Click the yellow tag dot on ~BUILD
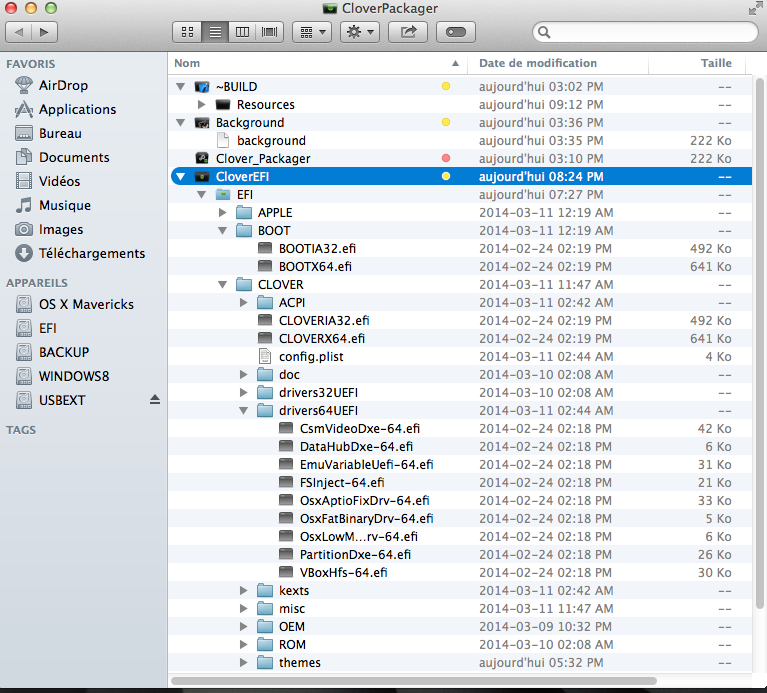This screenshot has width=767, height=693. (x=446, y=87)
